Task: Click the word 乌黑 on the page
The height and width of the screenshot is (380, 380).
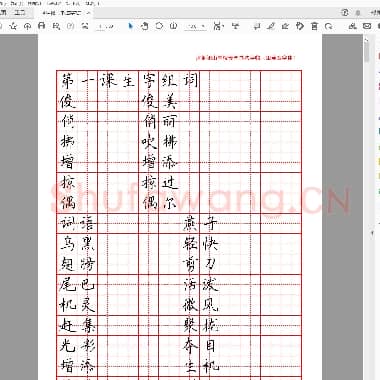Action: [78, 244]
